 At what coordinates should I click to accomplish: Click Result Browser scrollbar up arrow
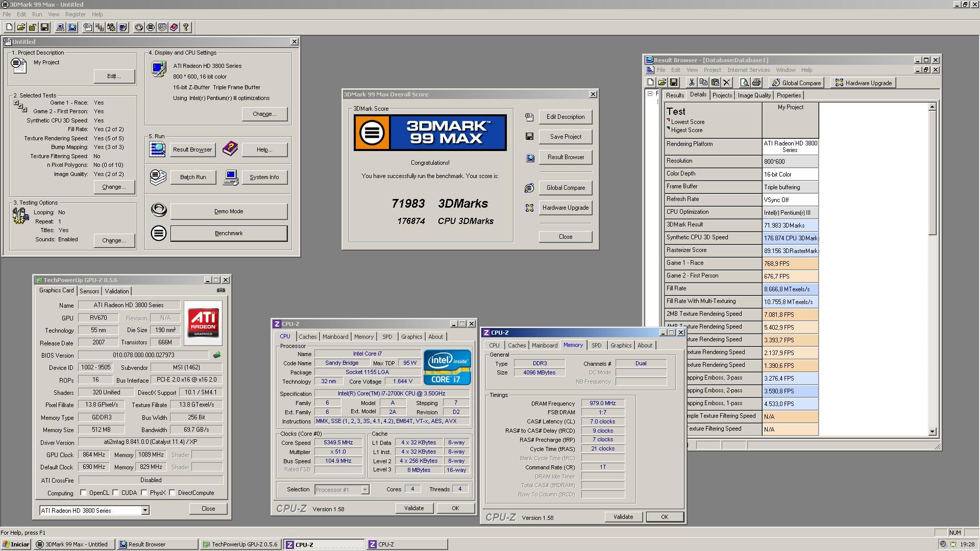(932, 107)
